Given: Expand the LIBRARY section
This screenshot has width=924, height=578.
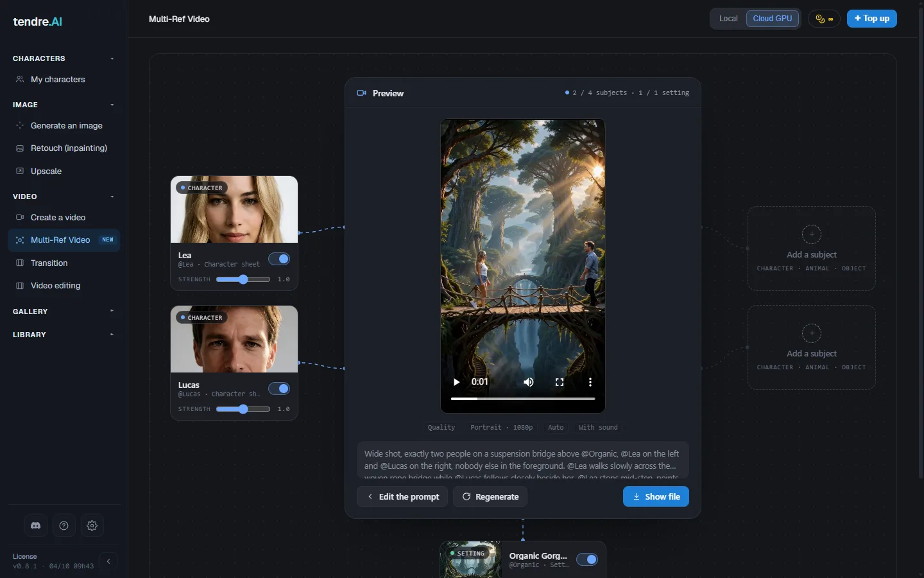Looking at the screenshot, I should (x=64, y=335).
